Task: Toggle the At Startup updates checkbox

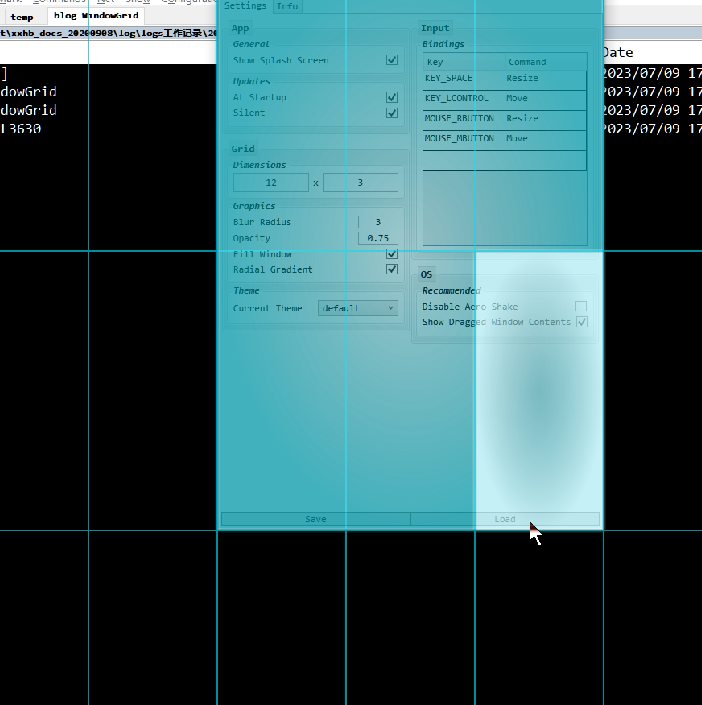Action: tap(392, 97)
